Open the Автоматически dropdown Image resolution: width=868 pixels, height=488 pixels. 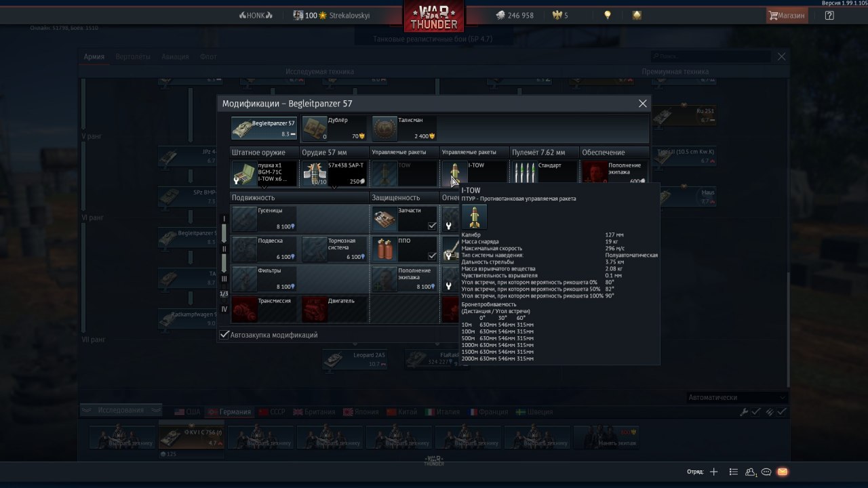click(x=736, y=397)
